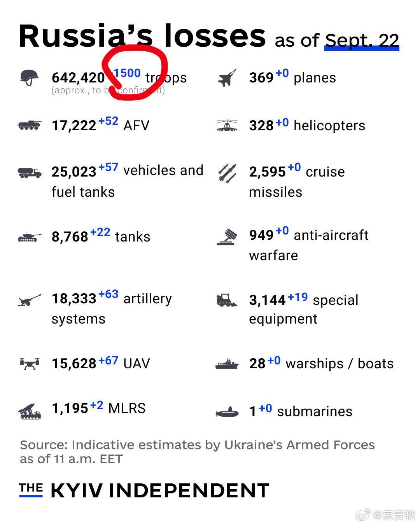This screenshot has width=420, height=525.
Task: Click the red-circled +1500 troops figure
Action: click(x=127, y=73)
